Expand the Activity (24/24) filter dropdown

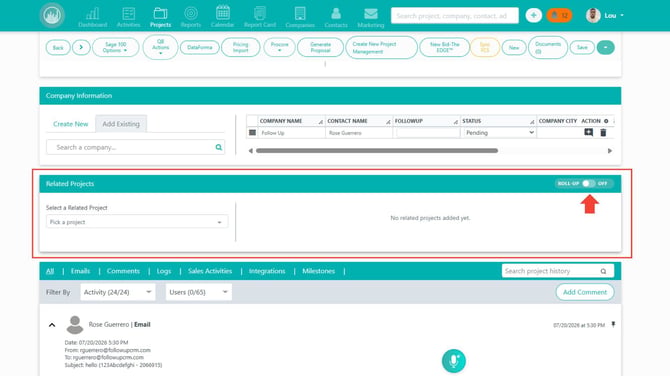click(118, 292)
